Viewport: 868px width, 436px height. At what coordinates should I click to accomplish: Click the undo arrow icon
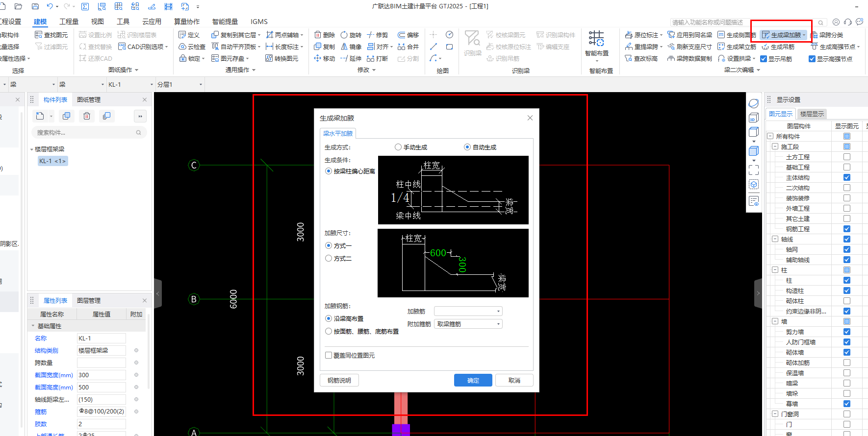(x=50, y=6)
